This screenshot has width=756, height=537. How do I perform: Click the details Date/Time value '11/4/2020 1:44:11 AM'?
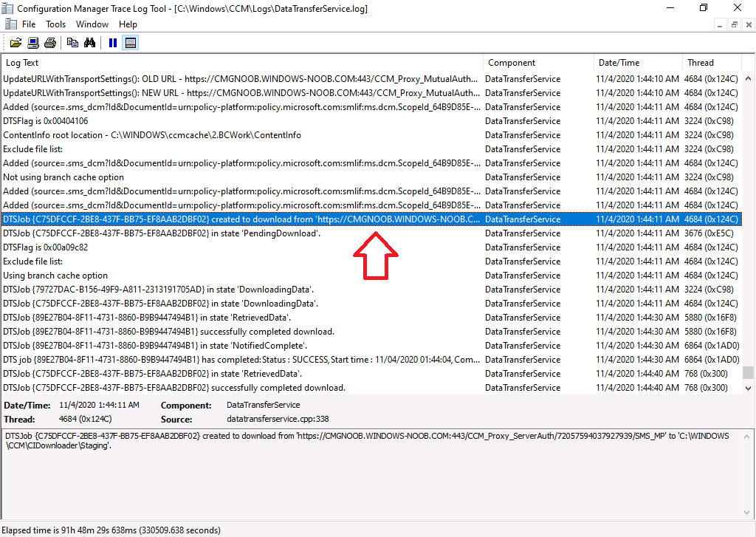pos(100,405)
